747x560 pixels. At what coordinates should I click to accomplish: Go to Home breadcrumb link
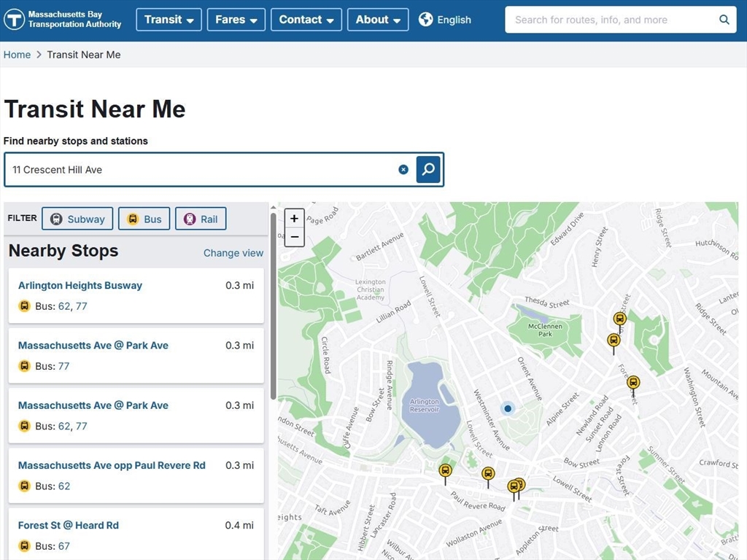[17, 55]
